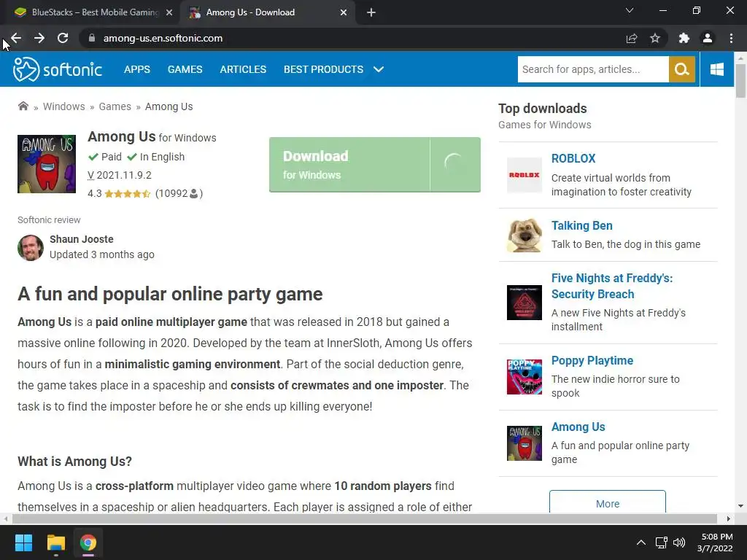
Task: Click the scroll-down arrow of vertical scrollbar
Action: 740,506
